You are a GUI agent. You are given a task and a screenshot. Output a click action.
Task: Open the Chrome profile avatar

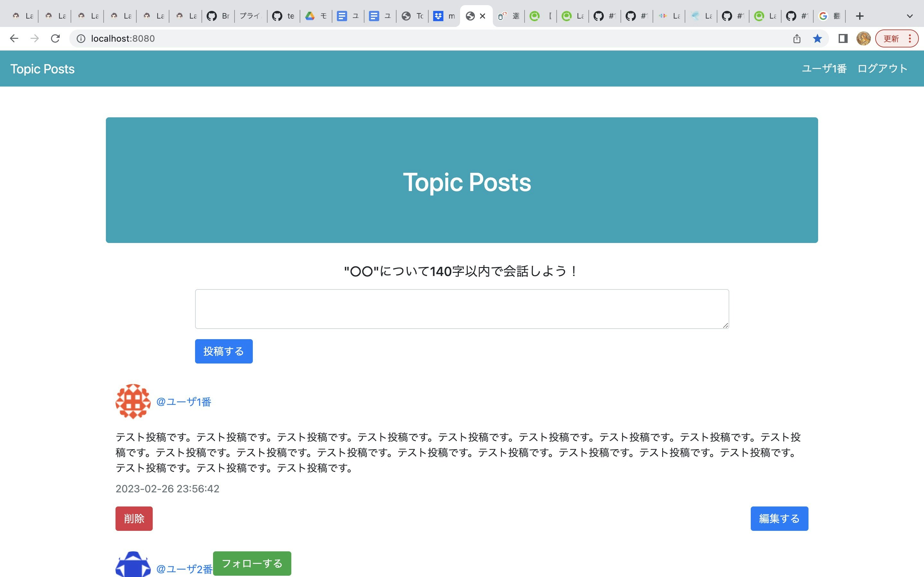pyautogui.click(x=864, y=38)
